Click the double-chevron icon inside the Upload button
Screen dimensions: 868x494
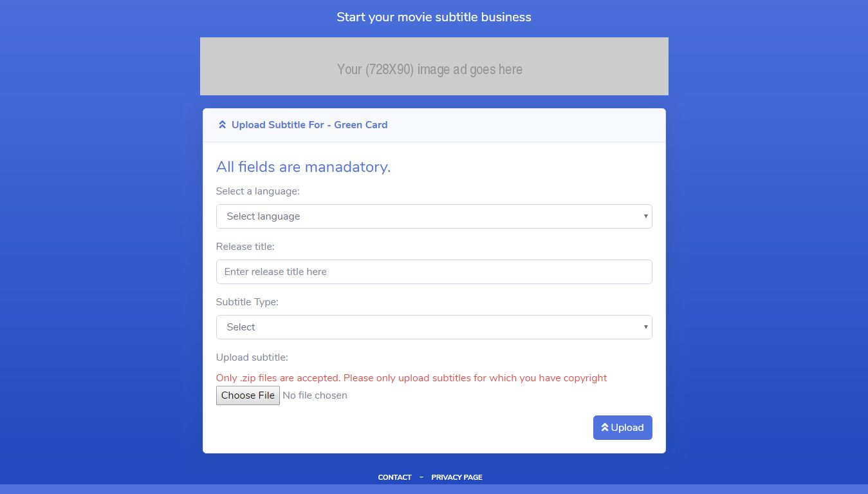point(605,428)
